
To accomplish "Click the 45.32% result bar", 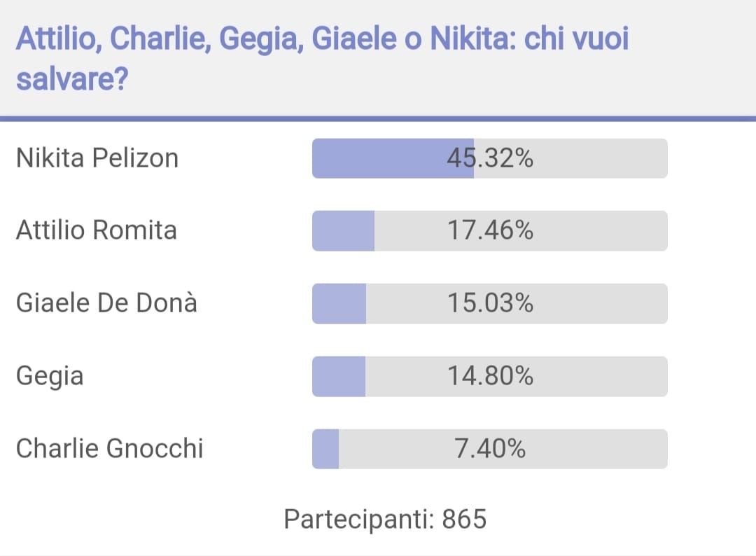I will 490,158.
